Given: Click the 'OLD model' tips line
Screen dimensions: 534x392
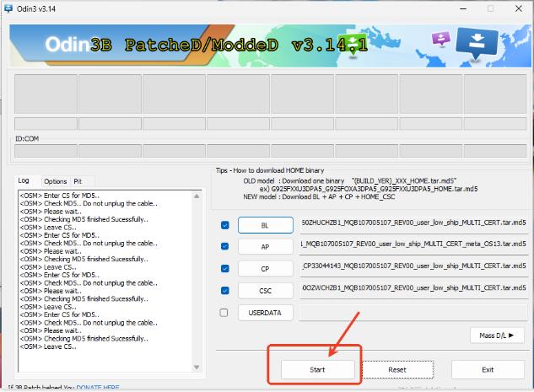Looking at the screenshot, I should [350, 180].
